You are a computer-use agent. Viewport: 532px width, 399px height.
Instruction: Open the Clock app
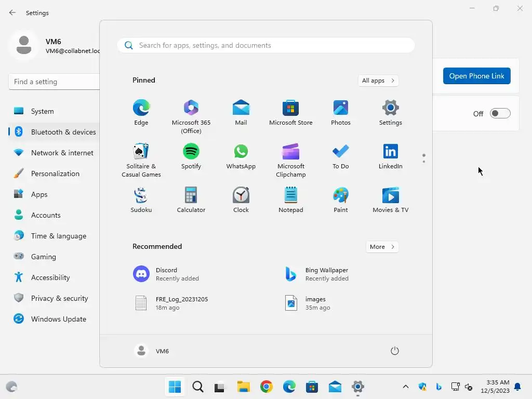(x=241, y=200)
